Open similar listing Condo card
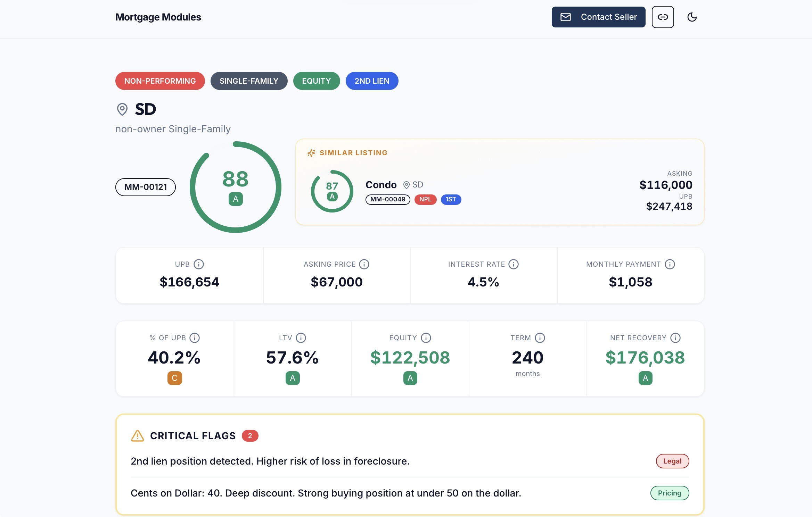812x517 pixels. pos(500,182)
